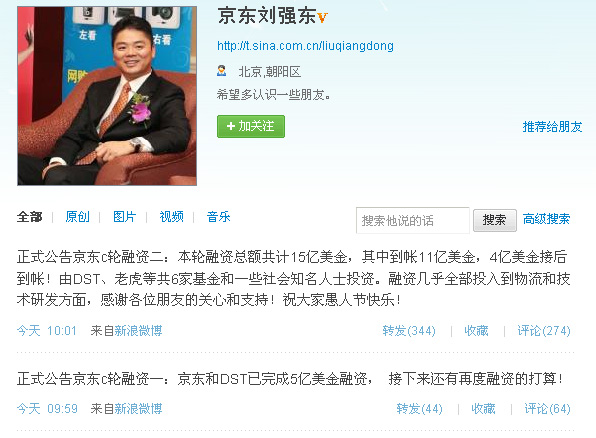The width and height of the screenshot is (596, 438).
Task: Focus the 搜索他说的话 search field
Action: [413, 220]
